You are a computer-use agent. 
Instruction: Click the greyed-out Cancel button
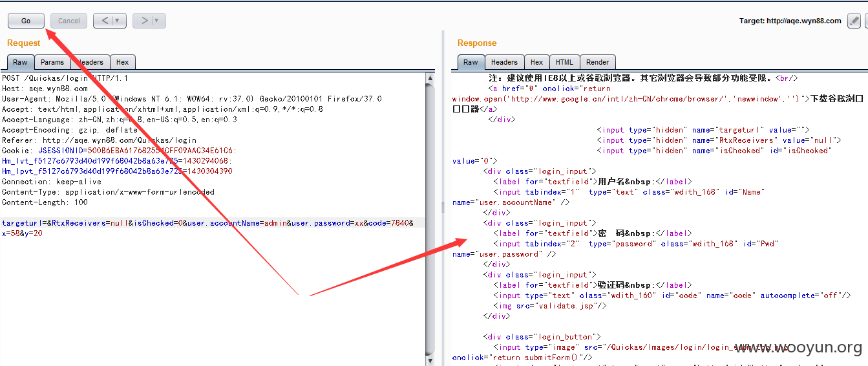tap(69, 21)
